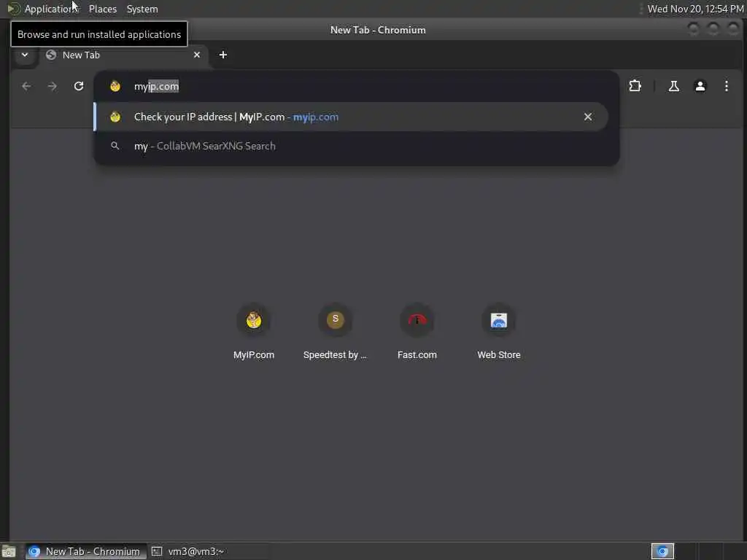Screen dimensions: 747x560
Task: Reload the page with the refresh icon
Action: coord(79,86)
